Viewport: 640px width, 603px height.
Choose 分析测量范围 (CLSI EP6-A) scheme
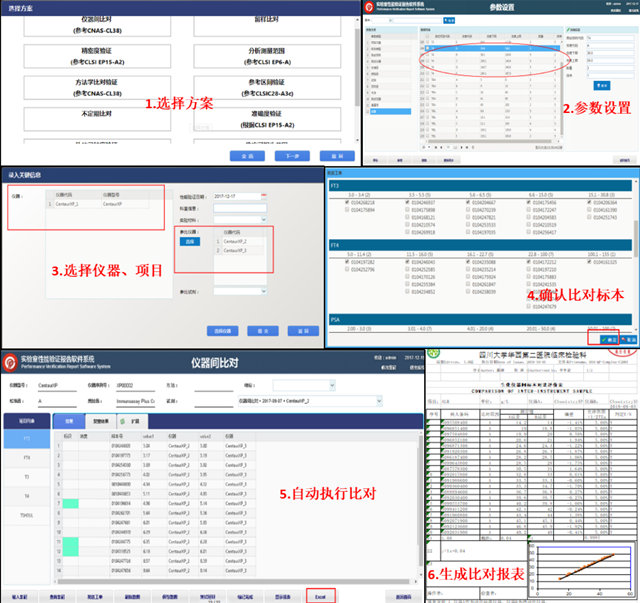(x=267, y=56)
